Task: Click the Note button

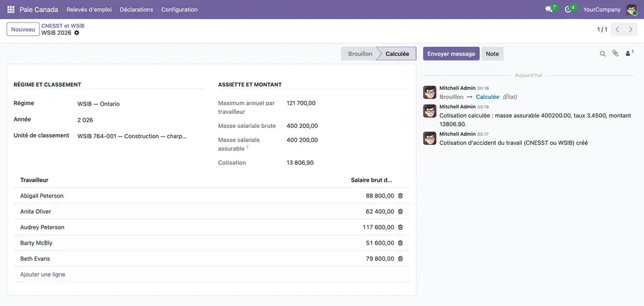Action: (x=492, y=54)
